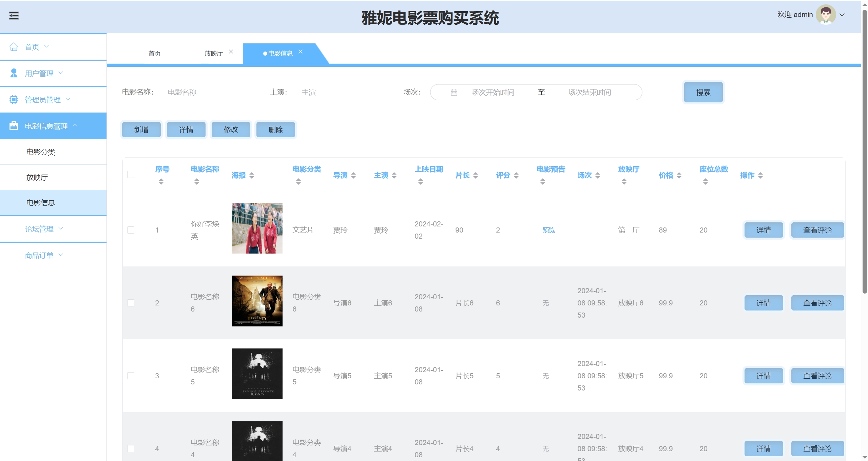Toggle the select-all checkbox in the table header
The width and height of the screenshot is (868, 461).
pos(131,175)
